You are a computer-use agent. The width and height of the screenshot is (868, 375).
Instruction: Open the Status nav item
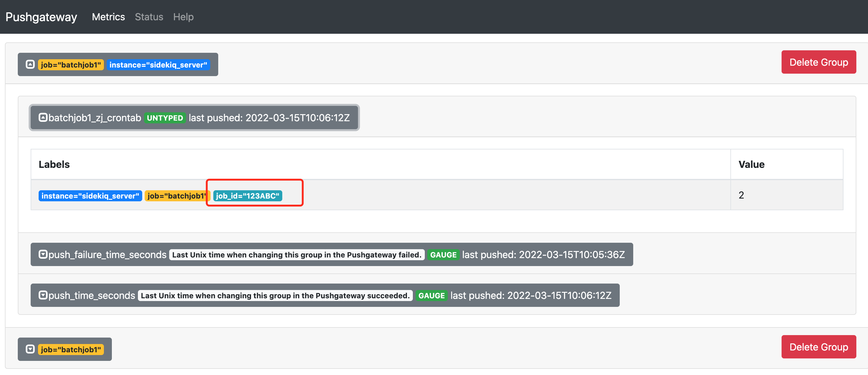[149, 17]
